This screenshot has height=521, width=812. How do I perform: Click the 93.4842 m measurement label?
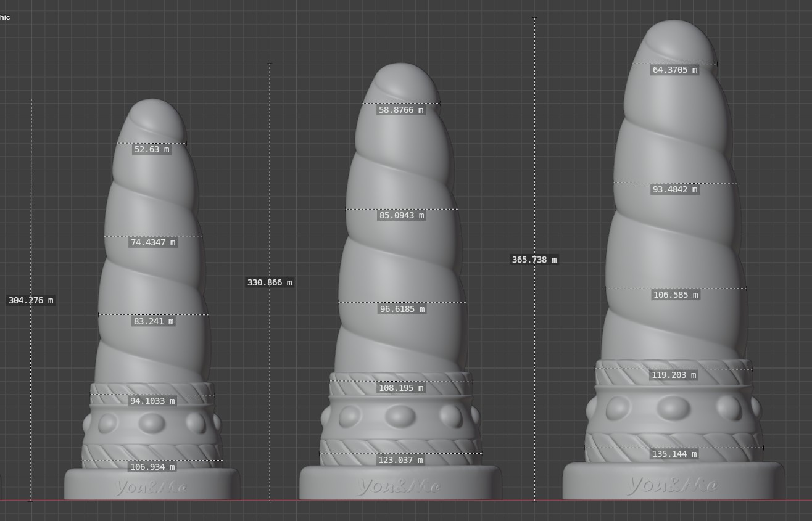(x=675, y=189)
